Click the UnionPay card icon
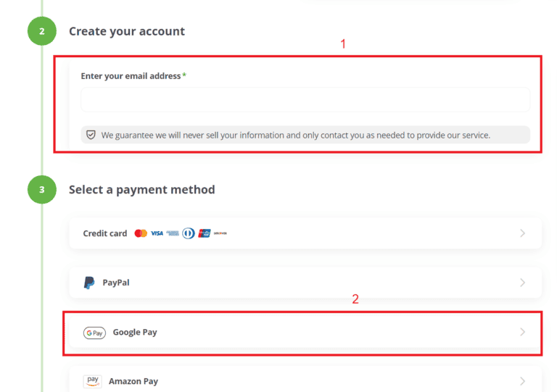The width and height of the screenshot is (557, 392). coord(204,233)
